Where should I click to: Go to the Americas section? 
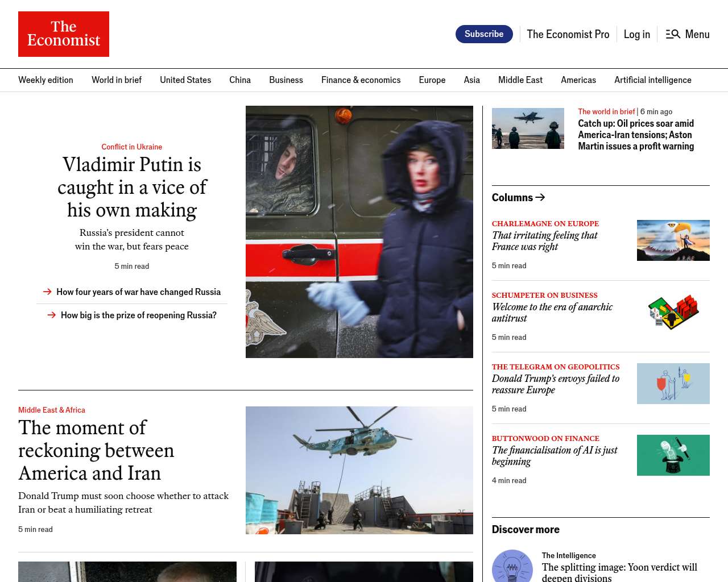(578, 80)
